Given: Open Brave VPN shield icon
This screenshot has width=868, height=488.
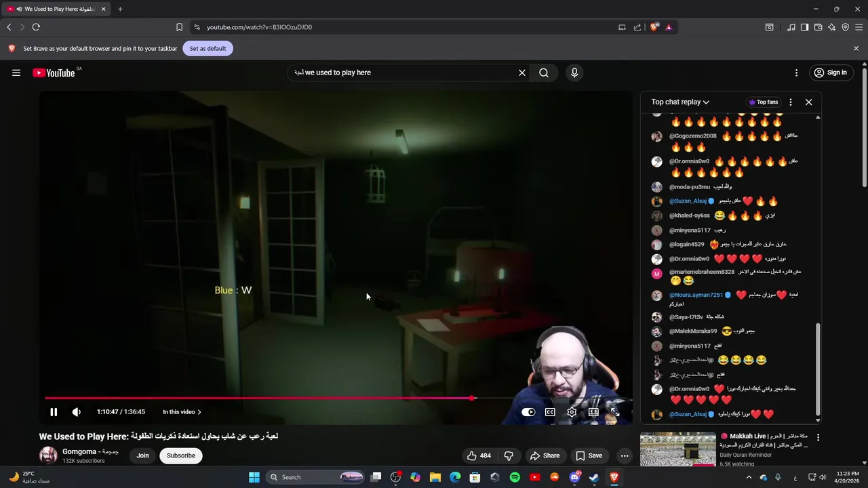Looking at the screenshot, I should click(x=845, y=27).
